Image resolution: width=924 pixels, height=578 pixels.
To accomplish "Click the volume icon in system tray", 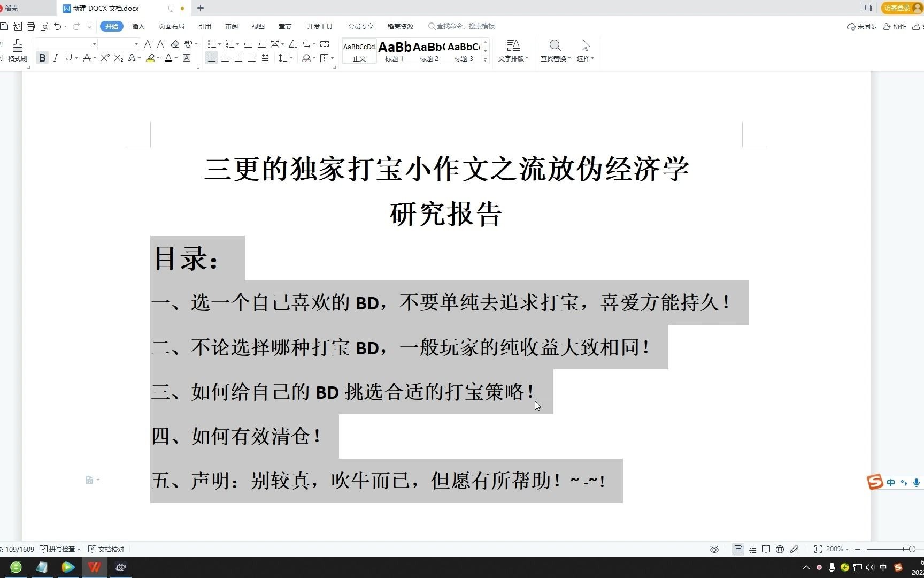I will (870, 567).
